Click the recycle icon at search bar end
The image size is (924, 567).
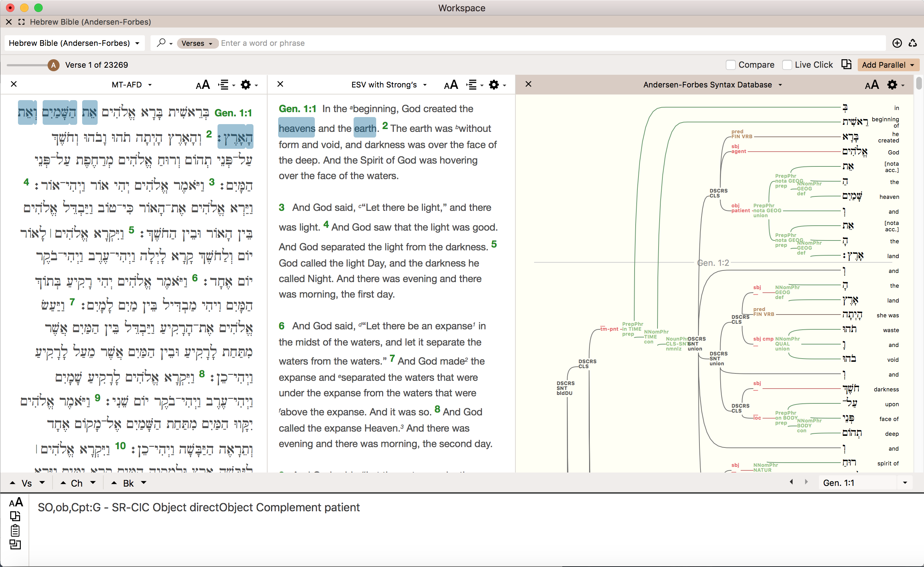click(x=913, y=43)
